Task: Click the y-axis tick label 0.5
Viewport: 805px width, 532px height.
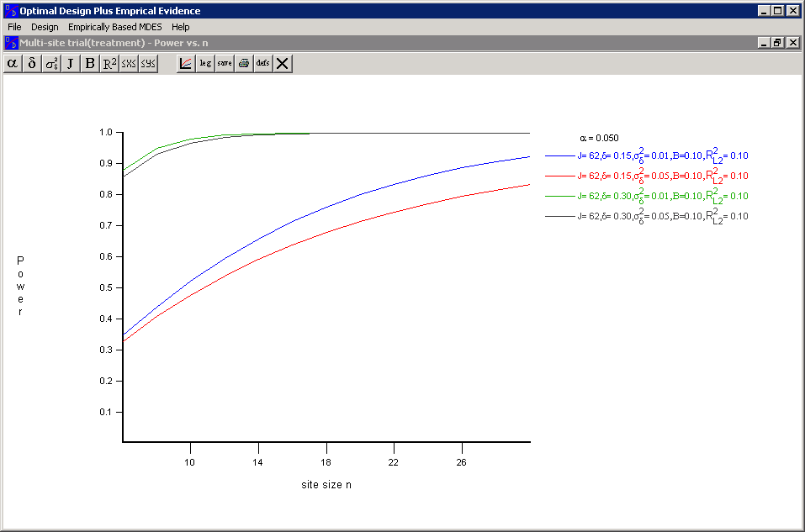Action: tap(106, 287)
